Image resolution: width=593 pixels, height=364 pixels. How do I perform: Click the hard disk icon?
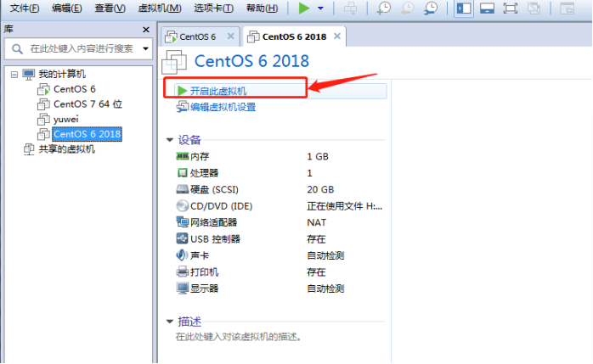[x=183, y=189]
